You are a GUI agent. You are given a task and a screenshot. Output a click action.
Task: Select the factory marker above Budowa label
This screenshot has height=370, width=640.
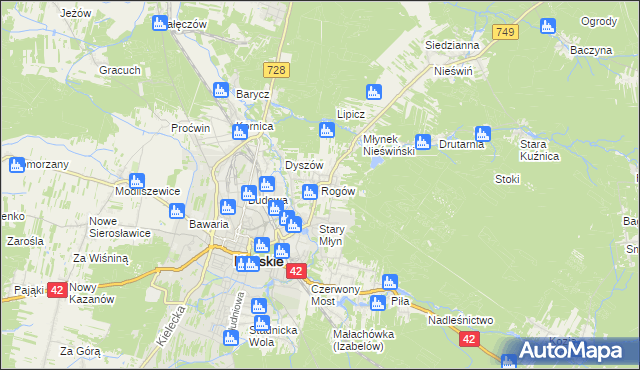(267, 184)
